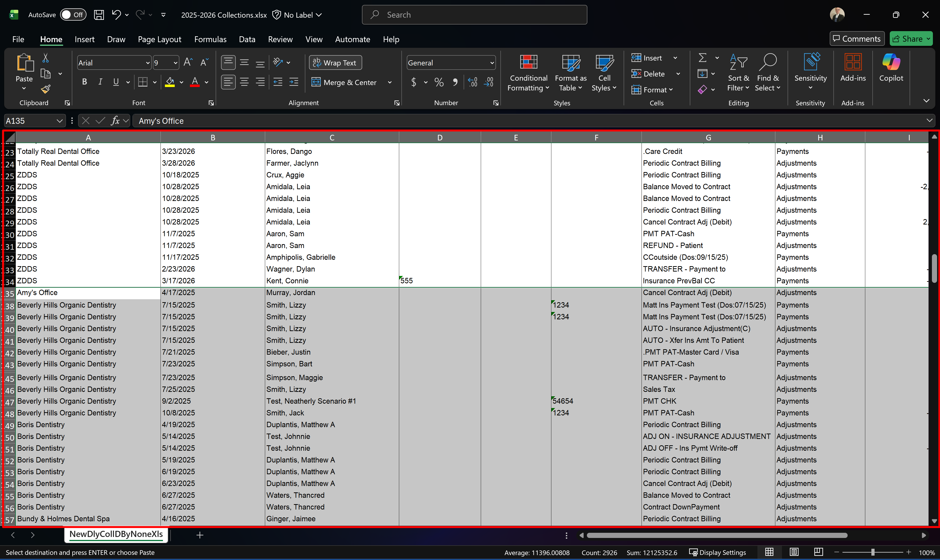This screenshot has height=560, width=940.
Task: Toggle Bold formatting
Action: pyautogui.click(x=85, y=82)
